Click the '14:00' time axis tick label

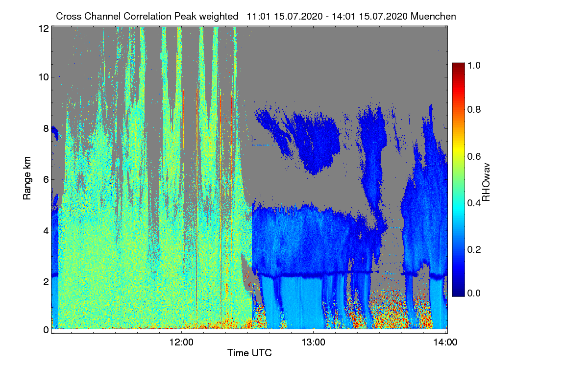coord(445,342)
